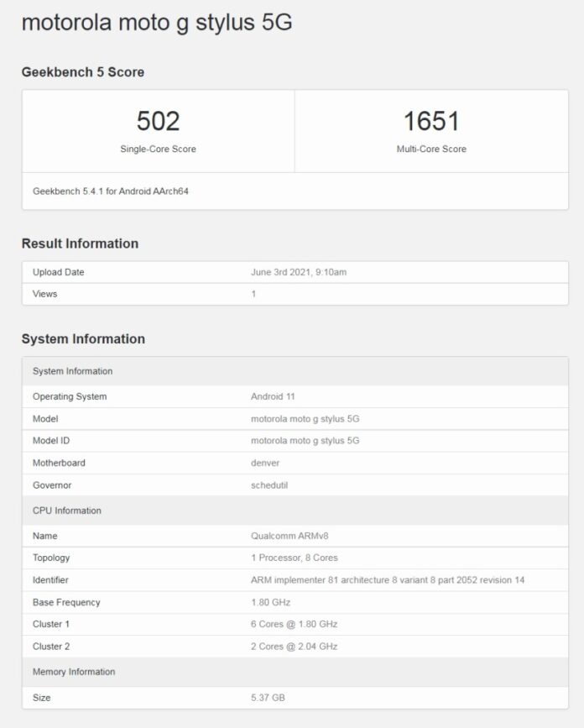Viewport: 584px width, 728px height.
Task: Select the Motherboard value denver
Action: point(265,463)
